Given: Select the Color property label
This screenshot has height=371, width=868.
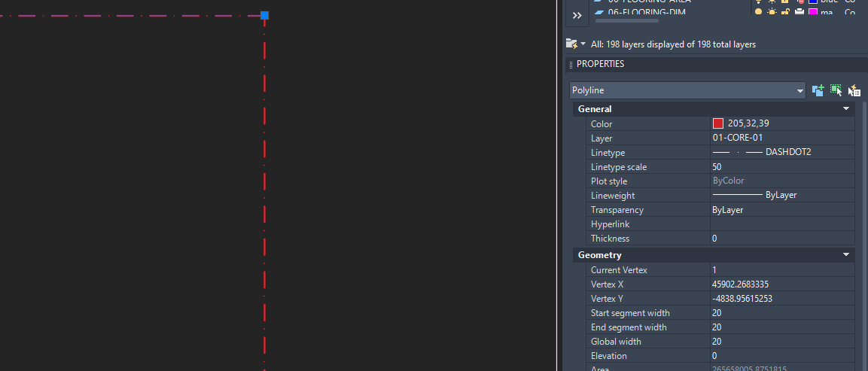Looking at the screenshot, I should pyautogui.click(x=602, y=124).
